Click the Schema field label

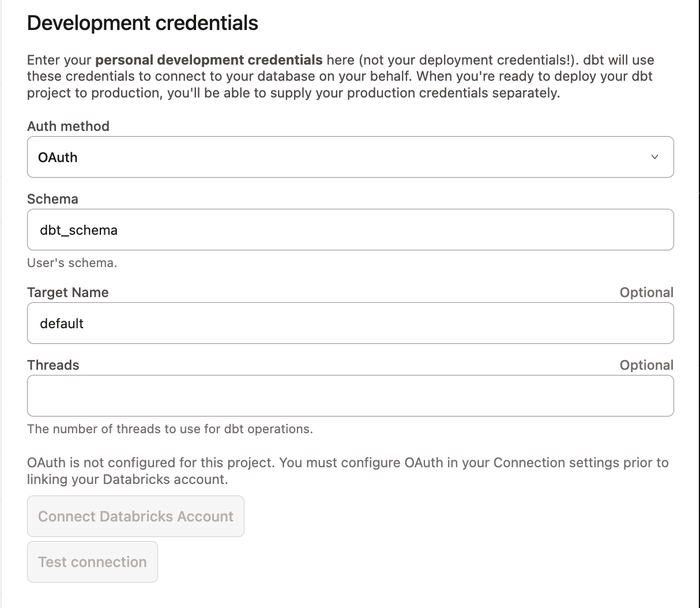[x=52, y=199]
